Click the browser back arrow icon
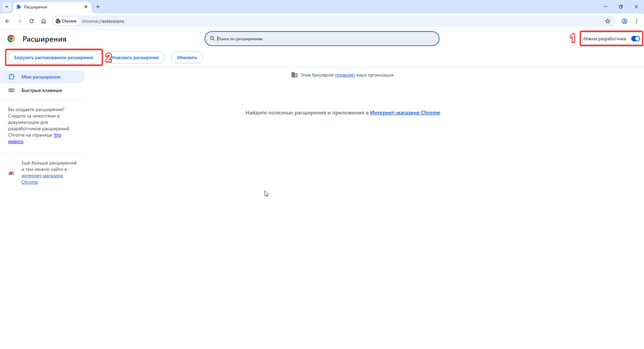The image size is (644, 349). [x=8, y=21]
